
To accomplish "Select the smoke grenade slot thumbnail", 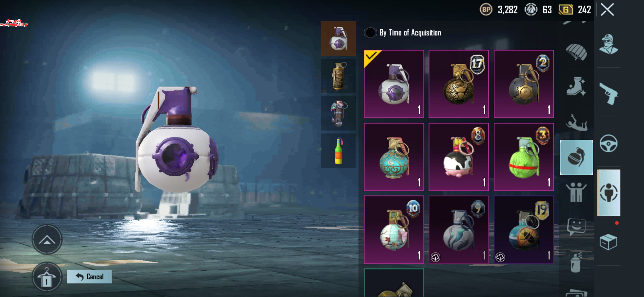I will click(338, 76).
